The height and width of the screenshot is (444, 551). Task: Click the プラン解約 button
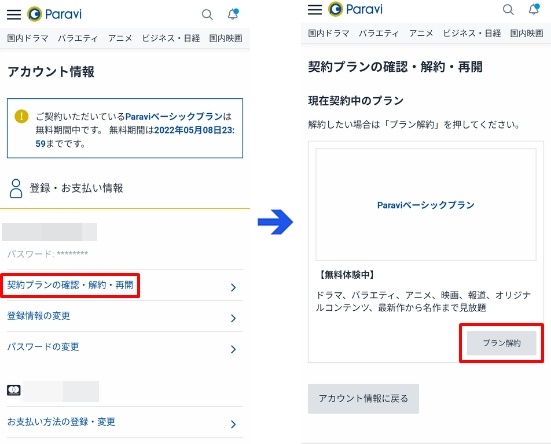pyautogui.click(x=501, y=343)
